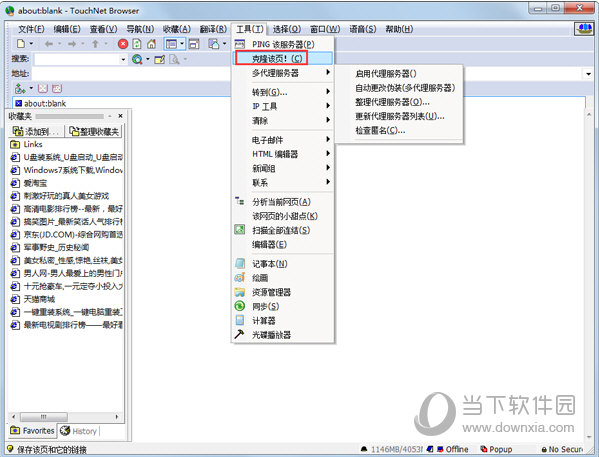
Task: Open the 天猫商城 favorite
Action: pos(33,299)
